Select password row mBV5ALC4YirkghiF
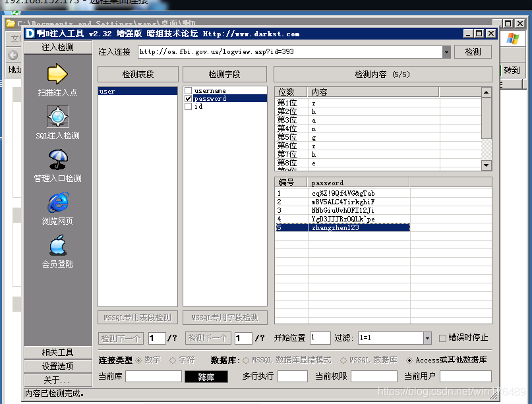Screen dimensions: 532x404 342,202
